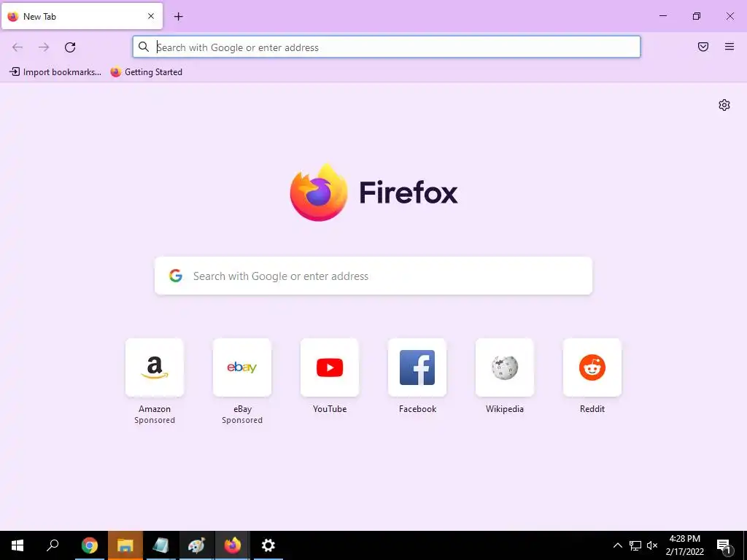Click the Import bookmarks toolbar item
The width and height of the screenshot is (747, 560).
55,72
